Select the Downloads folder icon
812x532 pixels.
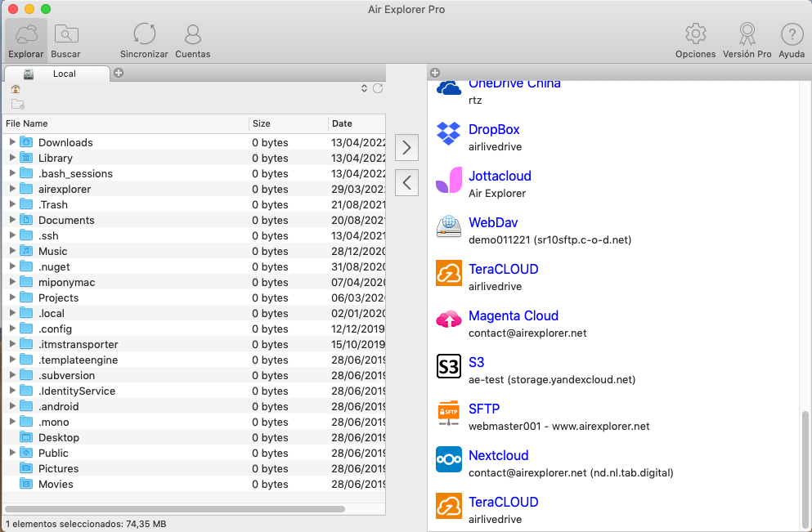click(x=26, y=142)
